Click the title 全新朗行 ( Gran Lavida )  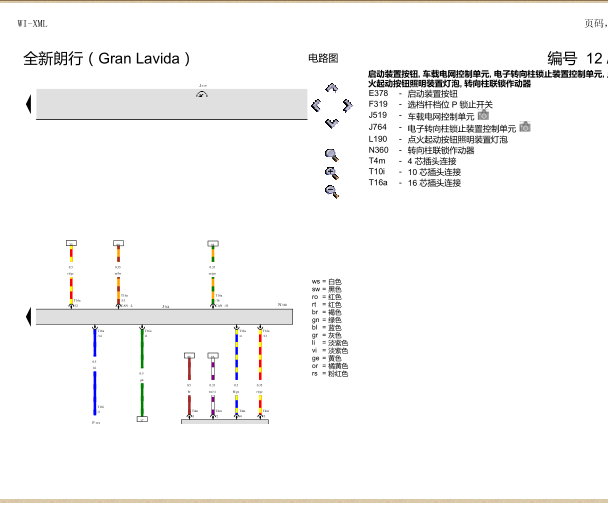coord(107,59)
